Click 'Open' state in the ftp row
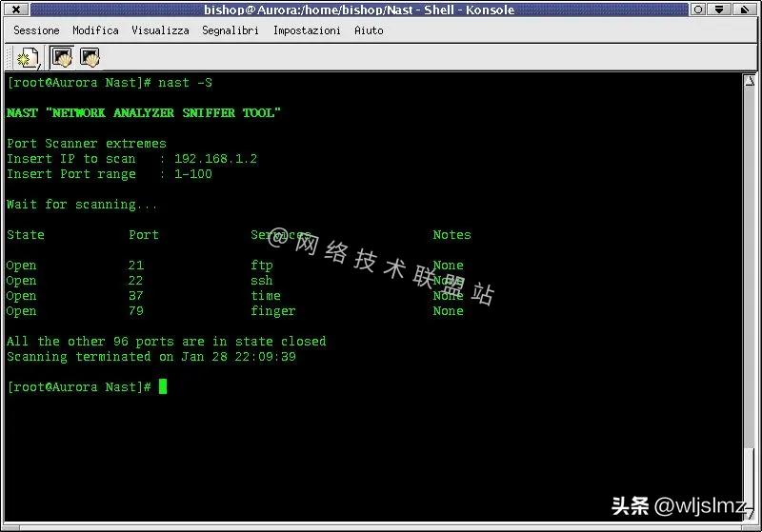This screenshot has height=532, width=762. [x=21, y=266]
